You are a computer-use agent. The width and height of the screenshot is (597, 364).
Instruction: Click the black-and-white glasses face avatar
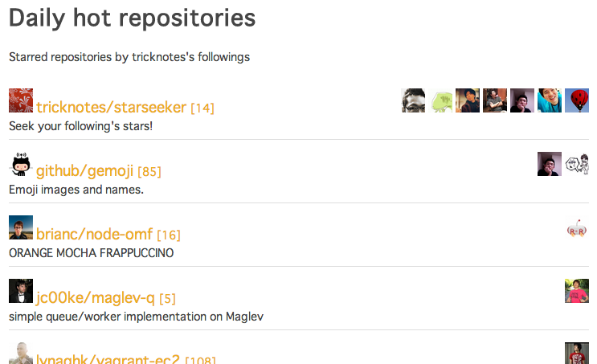click(414, 100)
